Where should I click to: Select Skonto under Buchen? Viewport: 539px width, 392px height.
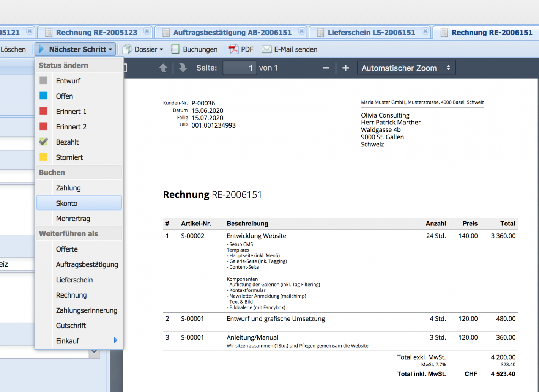67,203
